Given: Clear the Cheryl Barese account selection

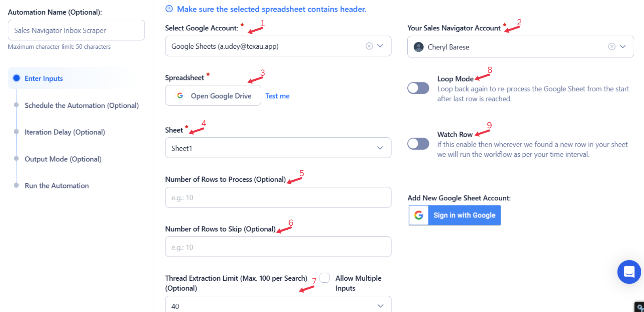Looking at the screenshot, I should (x=612, y=46).
